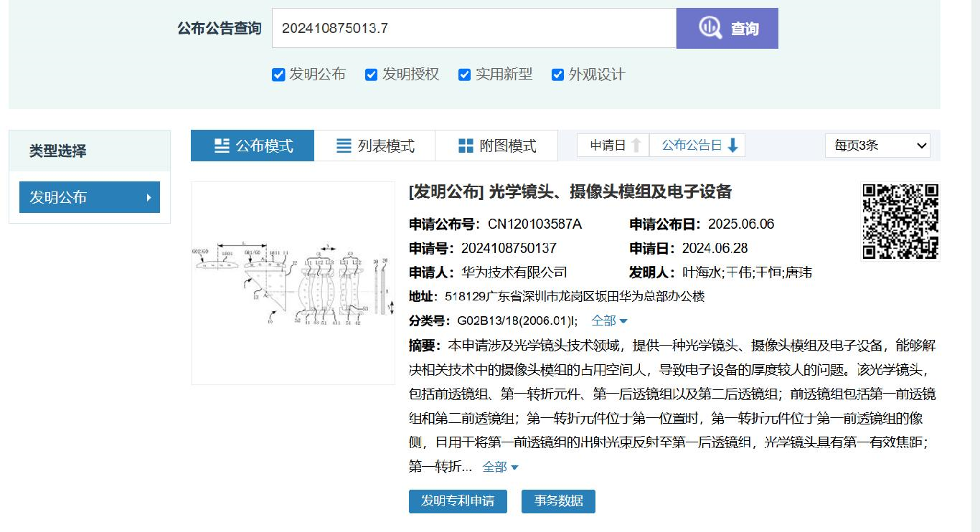
Task: Click the 查询 search magnifier icon
Action: click(710, 28)
